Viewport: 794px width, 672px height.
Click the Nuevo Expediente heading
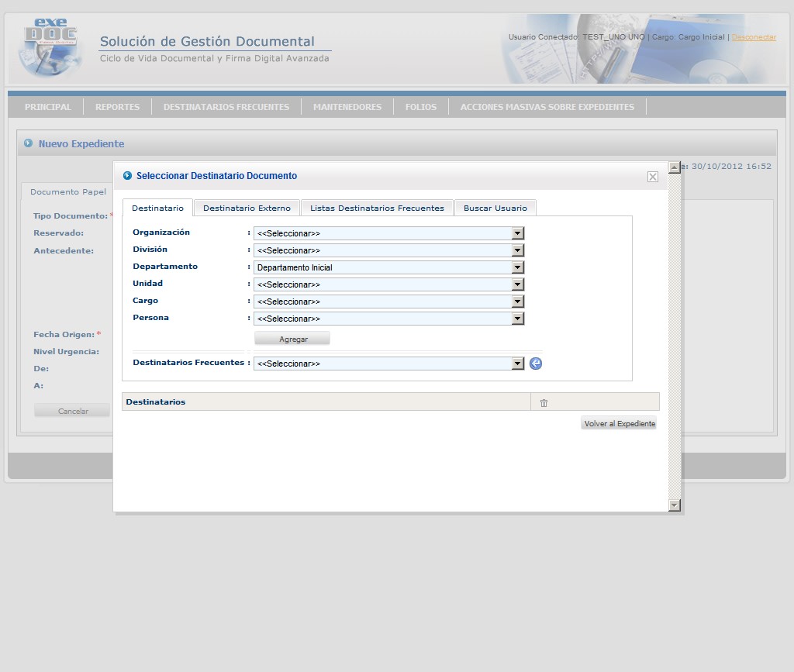tap(81, 143)
